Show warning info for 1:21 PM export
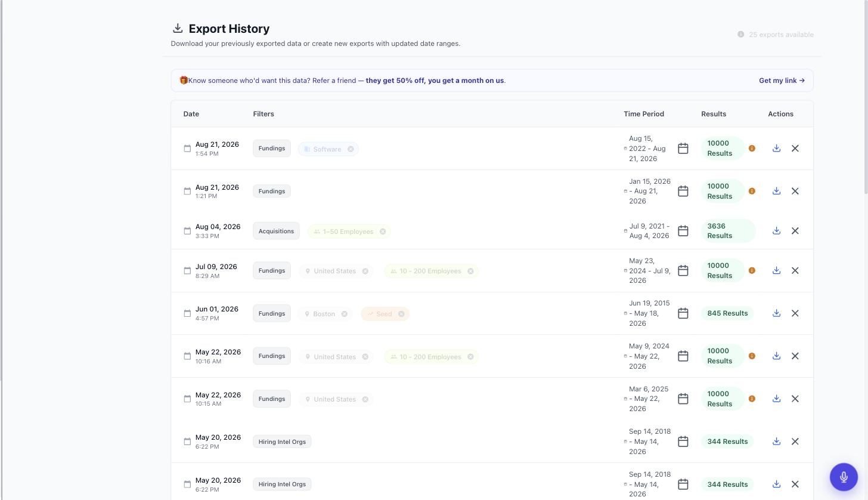868x500 pixels. 752,191
